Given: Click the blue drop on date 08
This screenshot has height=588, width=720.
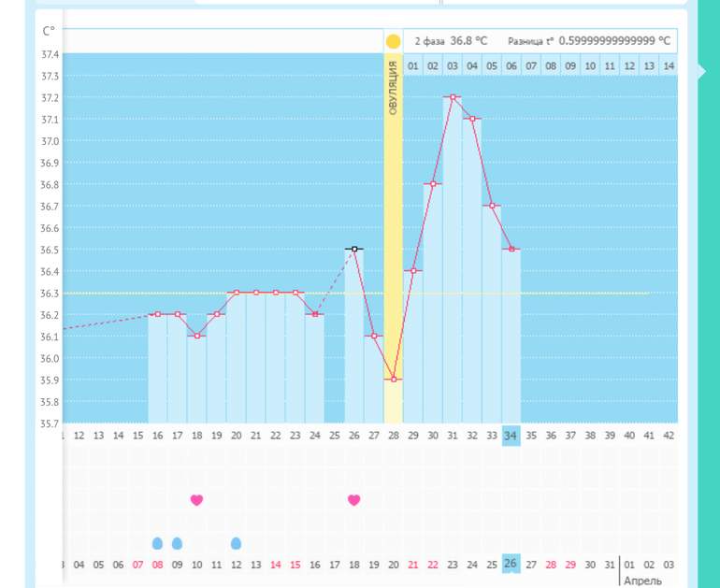Looking at the screenshot, I should tap(157, 543).
